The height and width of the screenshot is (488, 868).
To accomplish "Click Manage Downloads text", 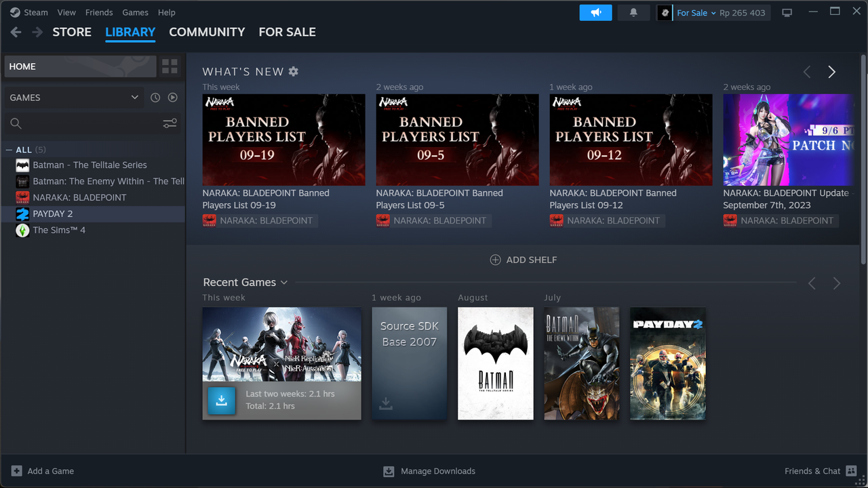I will point(438,471).
